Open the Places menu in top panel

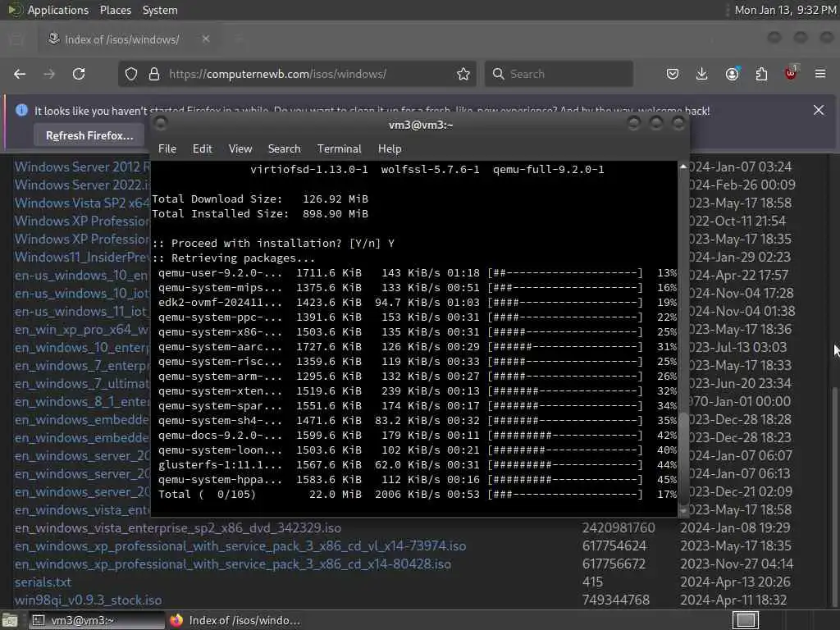[x=115, y=10]
